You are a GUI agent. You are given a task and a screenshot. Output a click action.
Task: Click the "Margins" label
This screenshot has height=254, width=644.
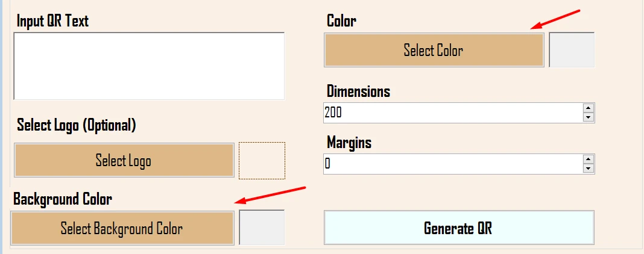pyautogui.click(x=349, y=143)
